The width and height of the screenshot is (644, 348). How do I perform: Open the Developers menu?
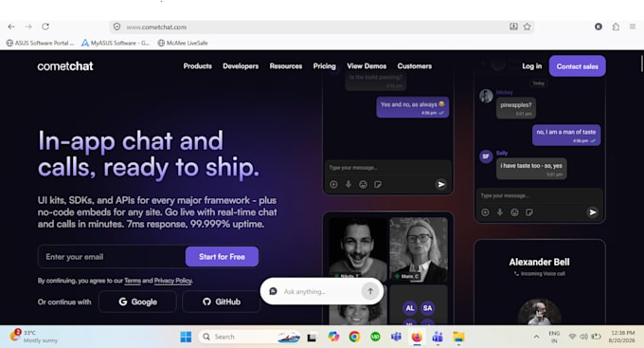coord(241,66)
